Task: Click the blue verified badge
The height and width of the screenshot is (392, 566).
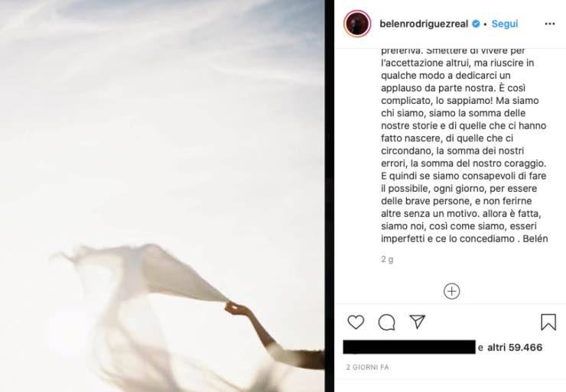Action: [476, 24]
